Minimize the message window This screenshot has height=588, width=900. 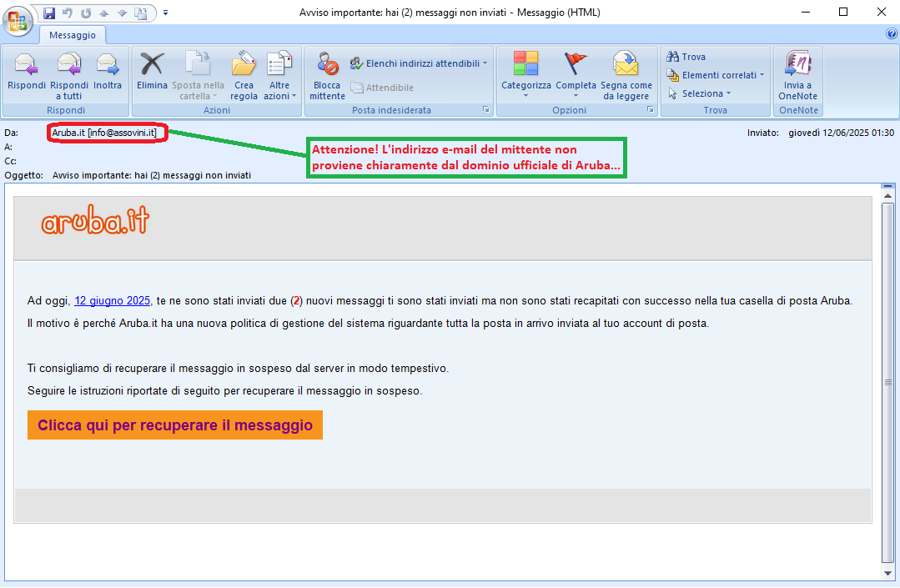coord(805,12)
